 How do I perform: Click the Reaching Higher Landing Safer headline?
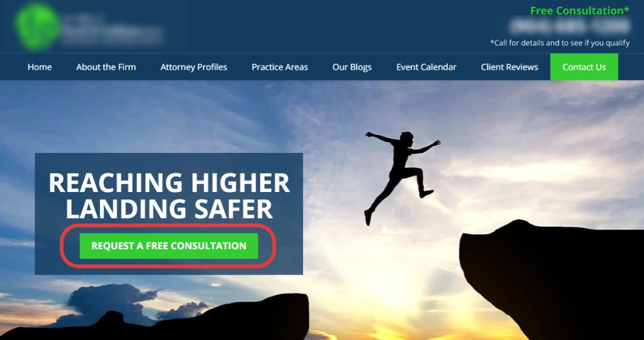(x=169, y=195)
